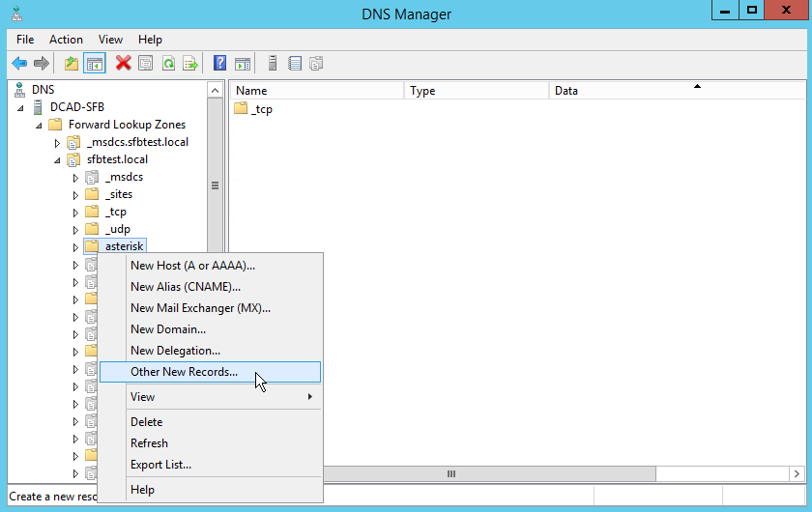The height and width of the screenshot is (512, 812).
Task: Click the horizontal scrollbar right arrow
Action: click(797, 473)
